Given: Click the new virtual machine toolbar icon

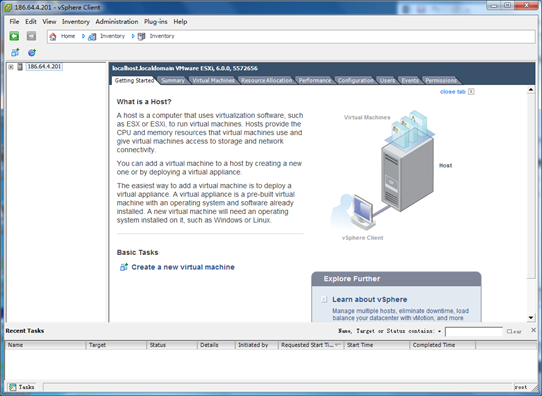Looking at the screenshot, I should click(x=15, y=53).
